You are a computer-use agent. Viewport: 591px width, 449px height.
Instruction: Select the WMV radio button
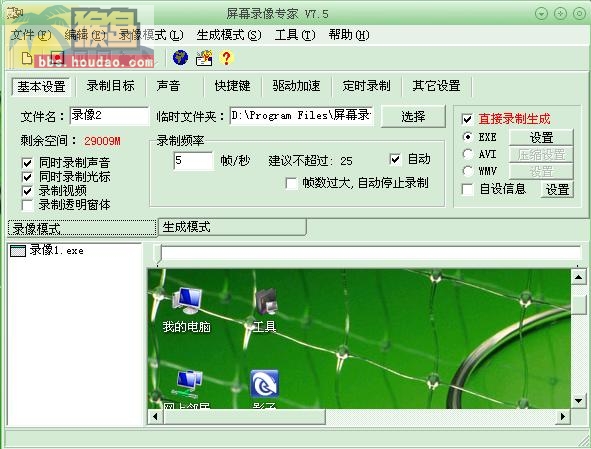click(x=467, y=171)
